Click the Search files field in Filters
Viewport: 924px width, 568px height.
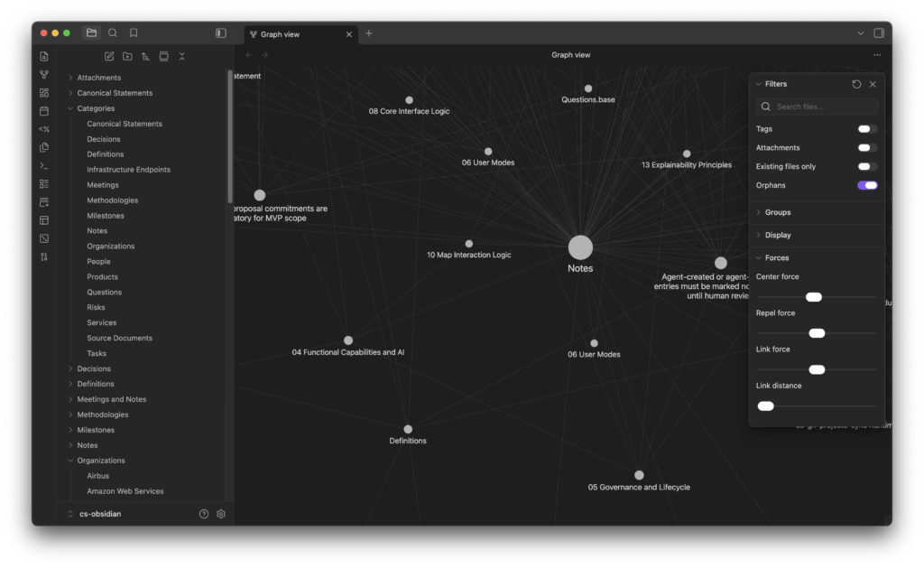[817, 106]
